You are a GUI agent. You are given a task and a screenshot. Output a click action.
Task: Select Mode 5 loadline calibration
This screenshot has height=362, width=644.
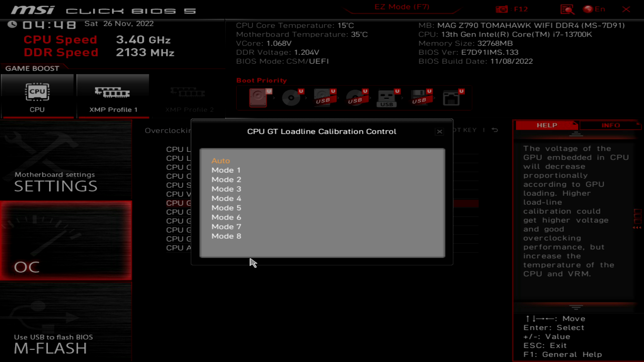pos(226,208)
